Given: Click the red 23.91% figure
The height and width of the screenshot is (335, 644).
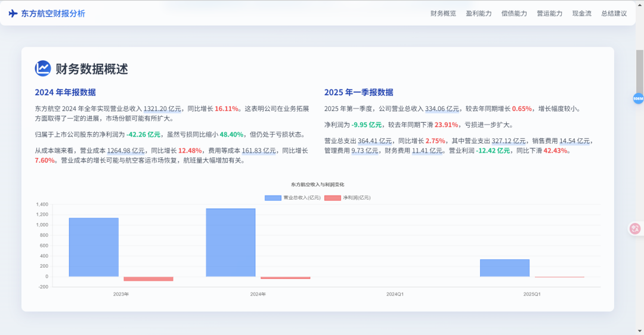Looking at the screenshot, I should pyautogui.click(x=446, y=125).
